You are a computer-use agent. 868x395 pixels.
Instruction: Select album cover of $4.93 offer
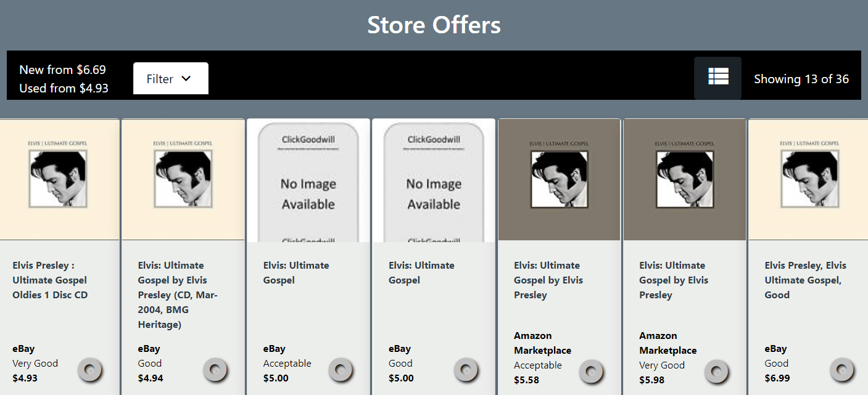(59, 179)
